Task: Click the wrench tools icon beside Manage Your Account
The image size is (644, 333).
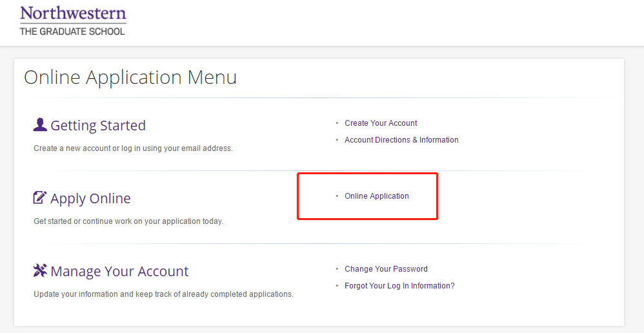Action: (40, 270)
